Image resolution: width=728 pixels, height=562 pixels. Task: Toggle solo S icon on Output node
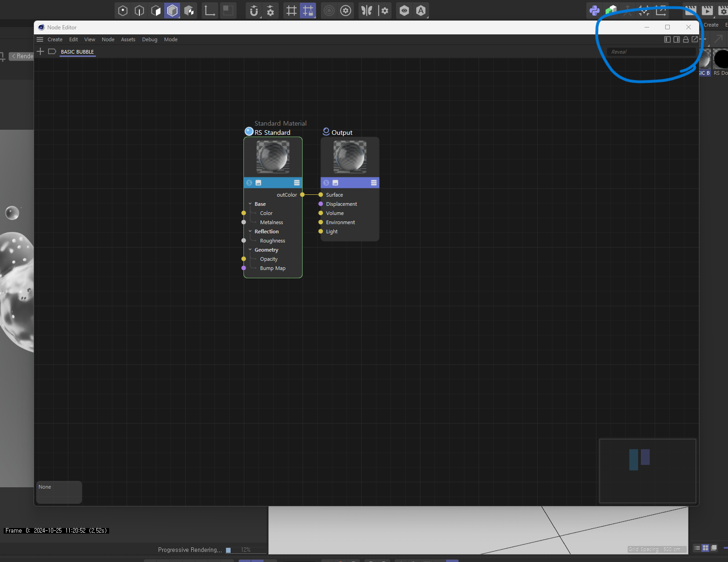(x=326, y=182)
